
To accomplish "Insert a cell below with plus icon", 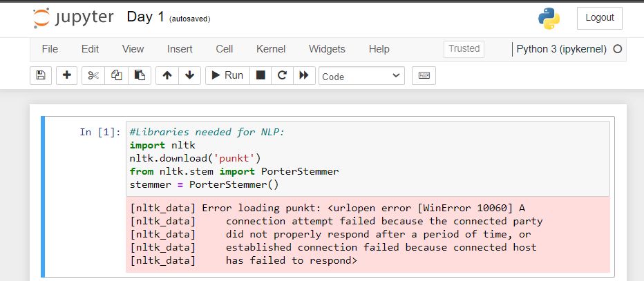I will tap(66, 75).
